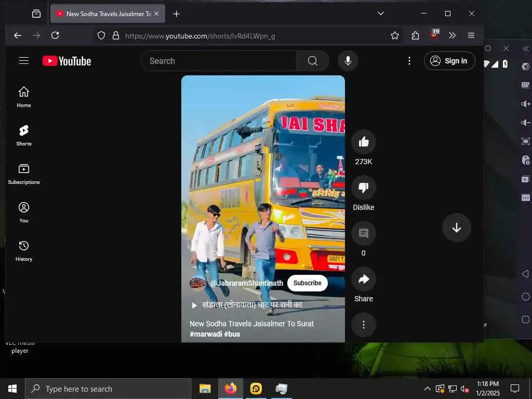Screen dimensions: 532x399
Task: Select the New Sodha Travels tab
Action: tap(108, 14)
